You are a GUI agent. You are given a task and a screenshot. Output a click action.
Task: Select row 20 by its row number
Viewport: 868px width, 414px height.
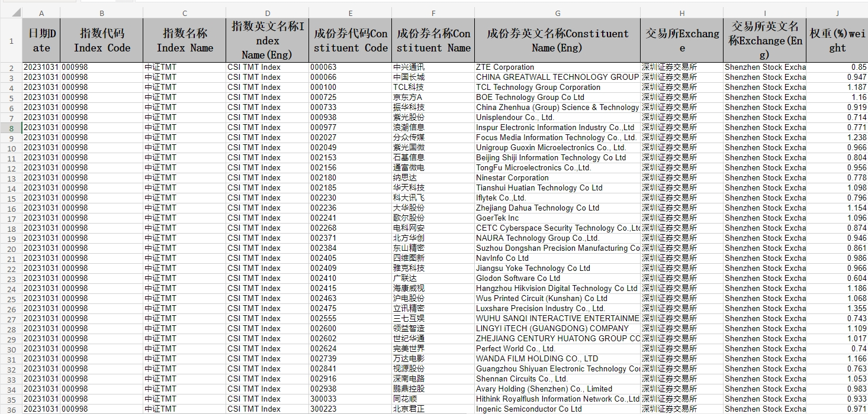click(x=11, y=248)
